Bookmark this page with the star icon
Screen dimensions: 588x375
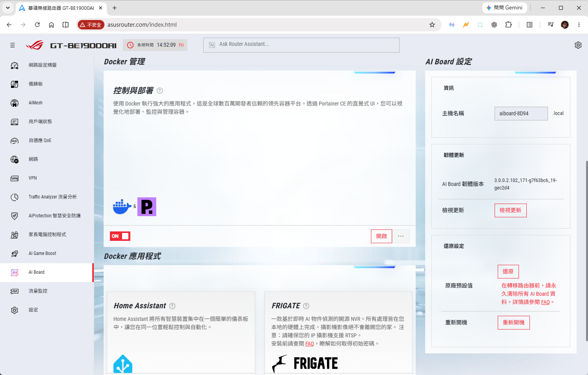point(432,25)
